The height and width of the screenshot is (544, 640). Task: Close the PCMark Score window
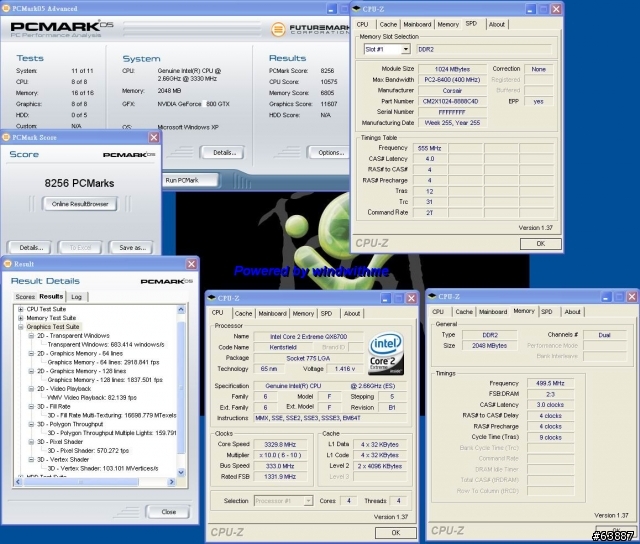point(154,138)
